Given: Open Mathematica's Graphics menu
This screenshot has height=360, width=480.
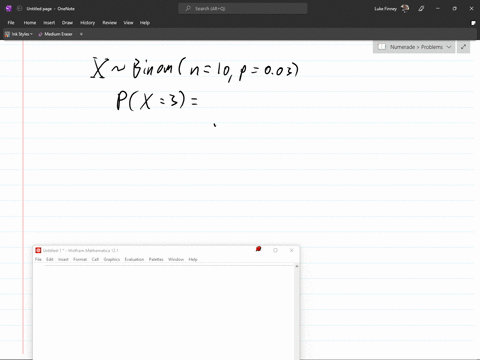Looking at the screenshot, I should tap(112, 259).
